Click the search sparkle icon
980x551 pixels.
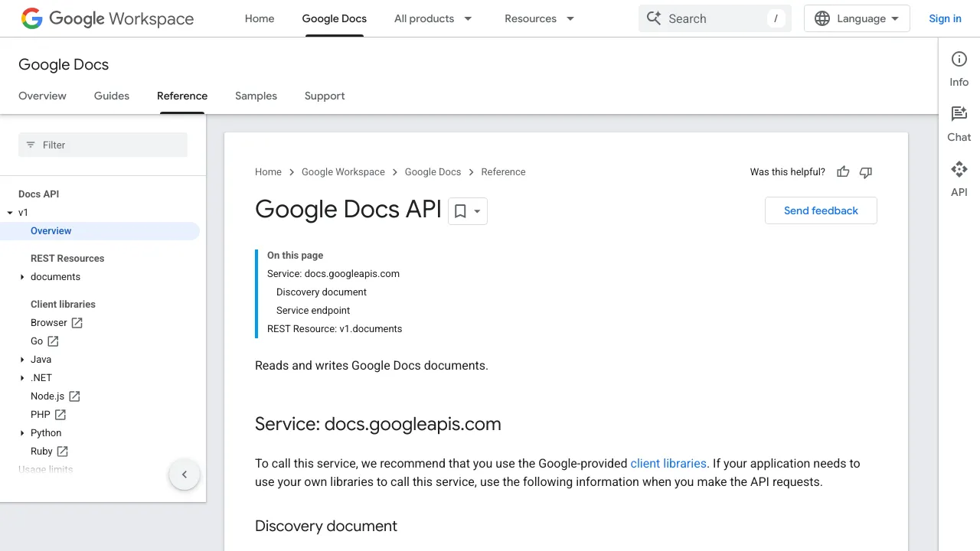(653, 18)
